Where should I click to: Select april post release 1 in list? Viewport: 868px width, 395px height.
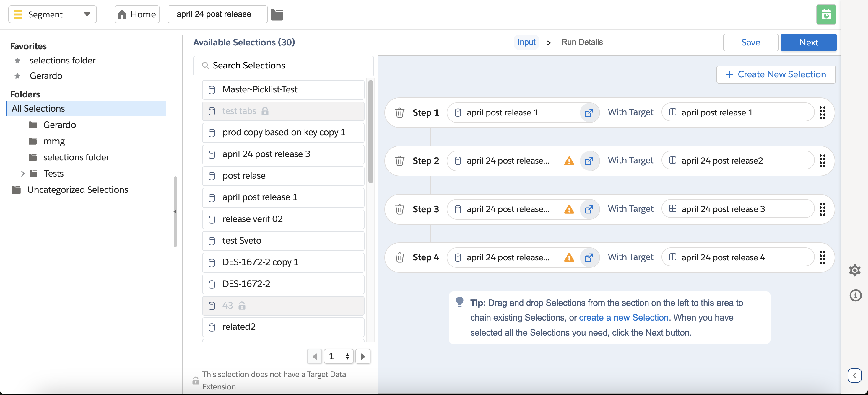pyautogui.click(x=283, y=197)
